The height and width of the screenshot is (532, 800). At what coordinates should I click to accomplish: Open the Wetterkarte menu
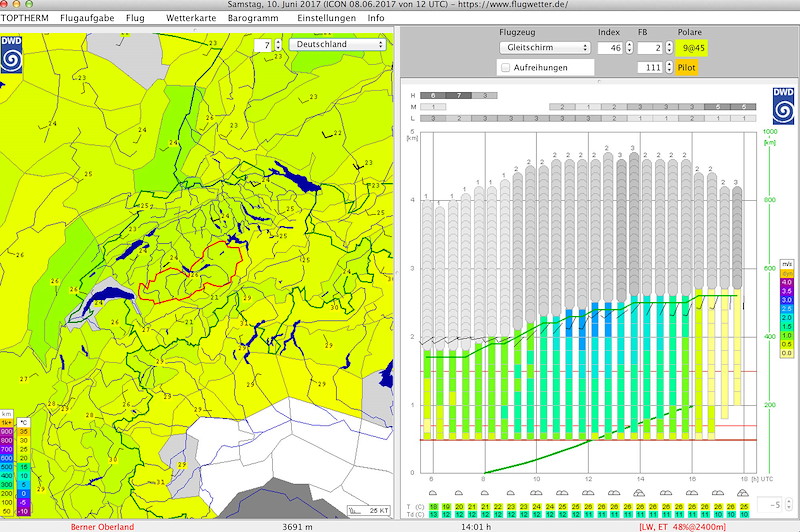pos(189,19)
